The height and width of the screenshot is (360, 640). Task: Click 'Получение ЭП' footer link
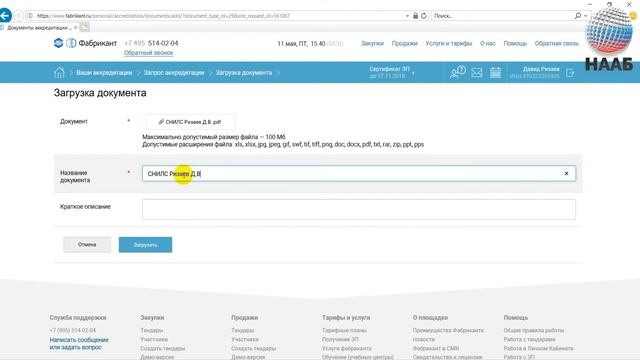pos(340,339)
